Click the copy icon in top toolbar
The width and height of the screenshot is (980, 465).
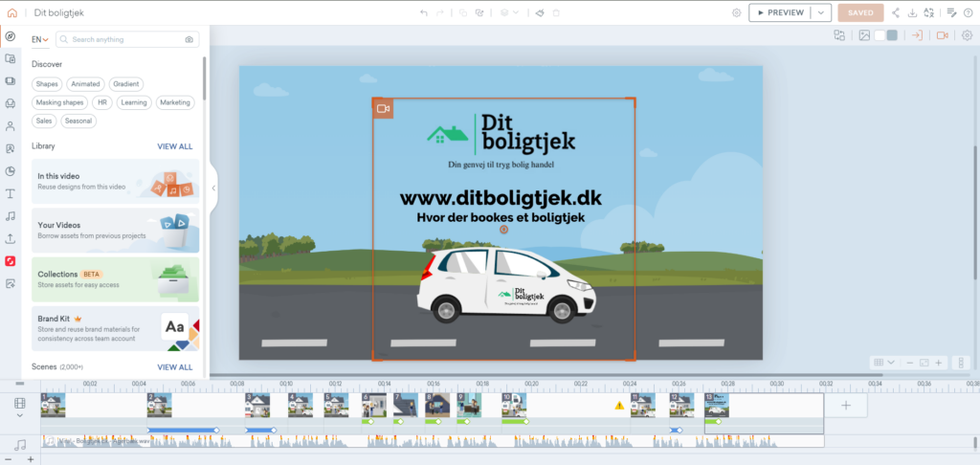pos(463,12)
